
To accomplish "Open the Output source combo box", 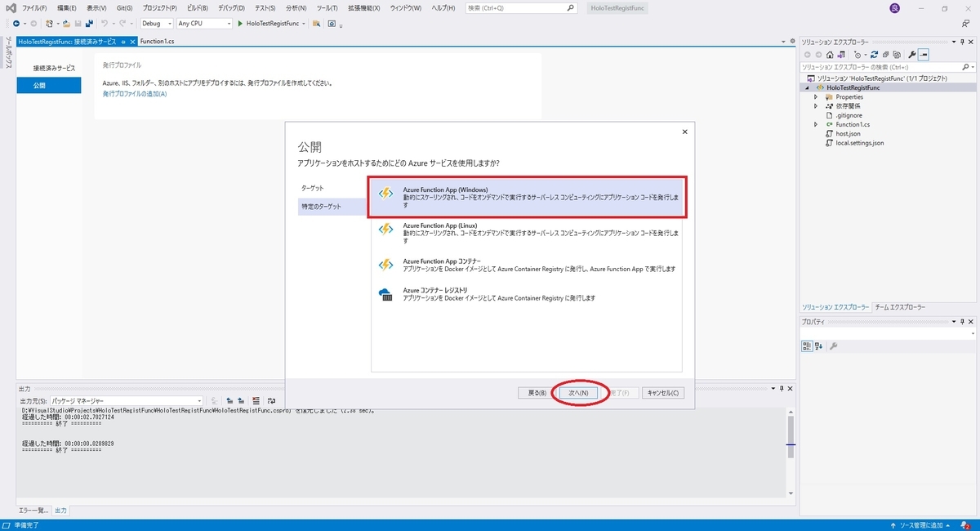I will 127,401.
